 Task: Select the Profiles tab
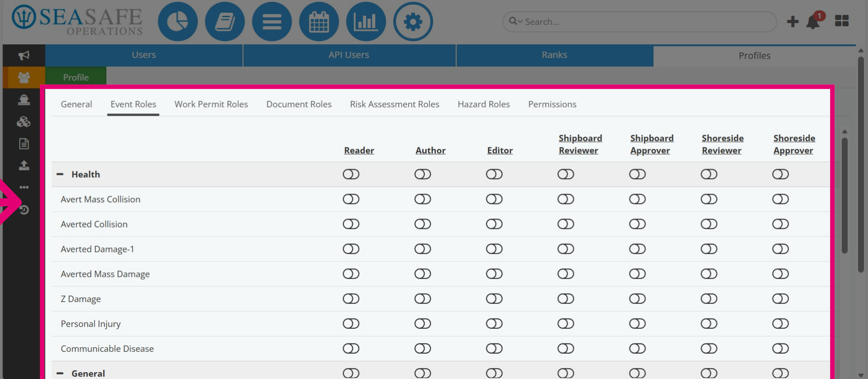click(x=755, y=56)
